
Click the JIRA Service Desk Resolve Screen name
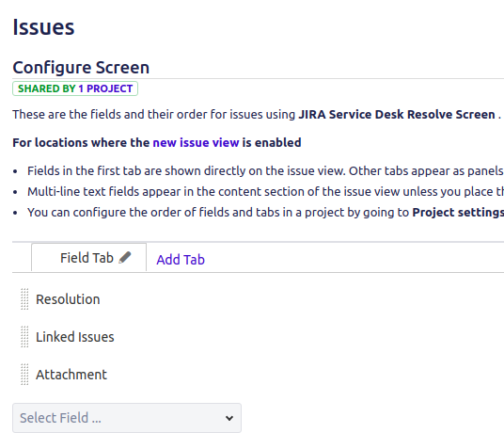(x=397, y=115)
